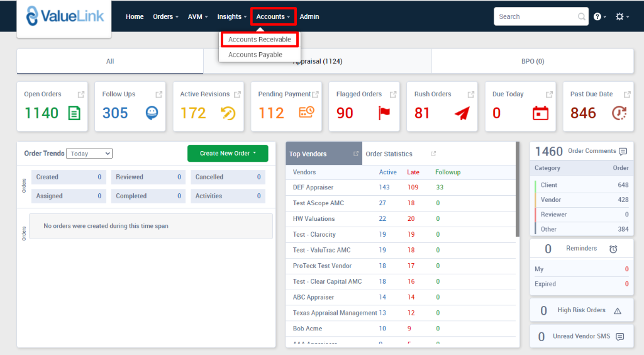
Task: Click the Bob Acme vendor row
Action: (x=401, y=329)
